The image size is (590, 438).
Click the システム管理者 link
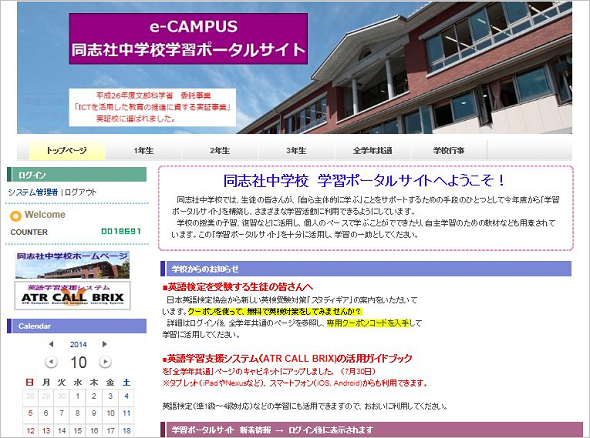(x=33, y=192)
